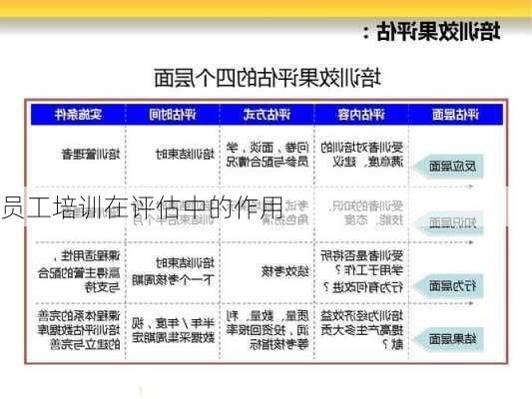Select the 评估层面 column header
The width and height of the screenshot is (532, 399).
(455, 115)
